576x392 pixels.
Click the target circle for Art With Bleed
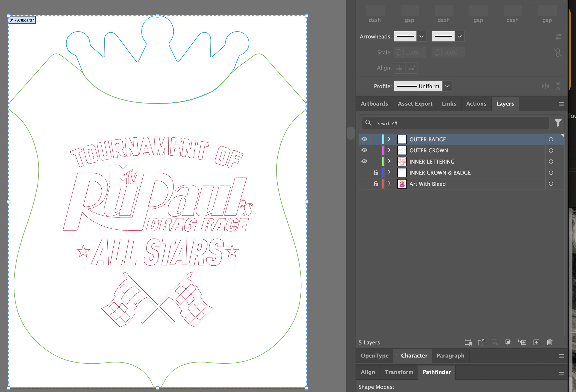click(551, 184)
